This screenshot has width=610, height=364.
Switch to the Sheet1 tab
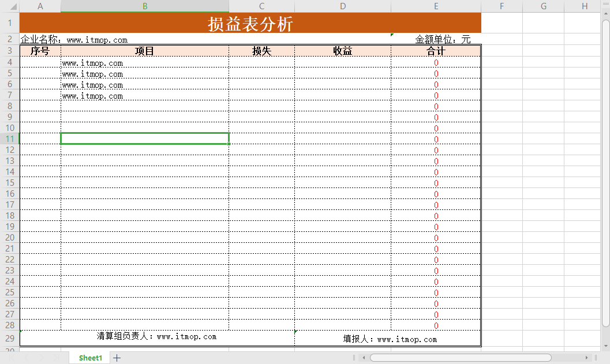(90, 358)
